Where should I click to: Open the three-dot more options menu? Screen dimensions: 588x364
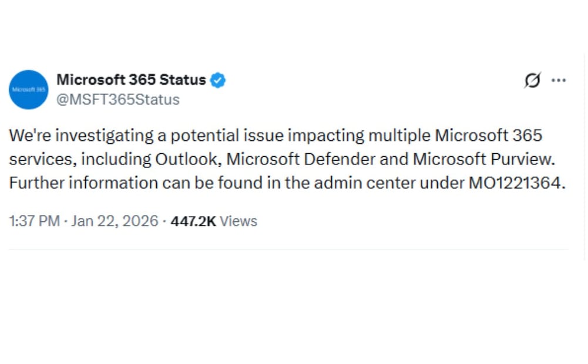(x=559, y=80)
